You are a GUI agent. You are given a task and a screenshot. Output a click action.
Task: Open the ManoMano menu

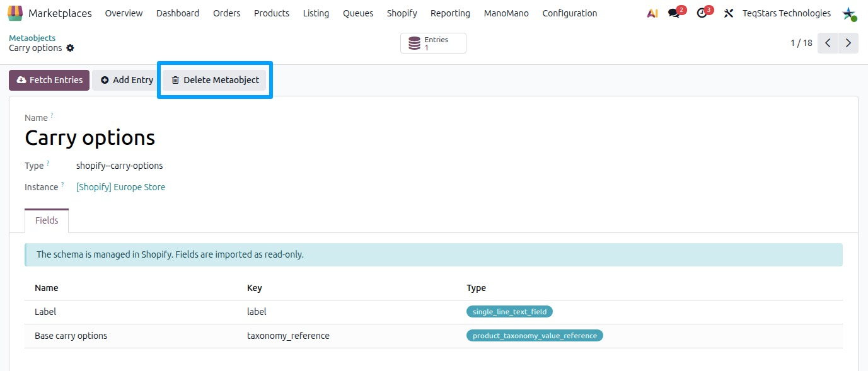click(x=506, y=13)
